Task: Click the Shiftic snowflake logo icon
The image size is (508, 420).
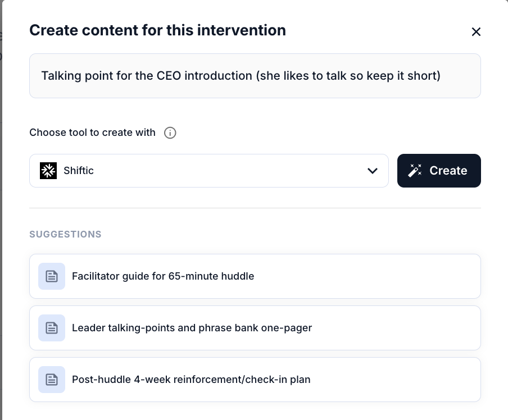Action: (48, 171)
